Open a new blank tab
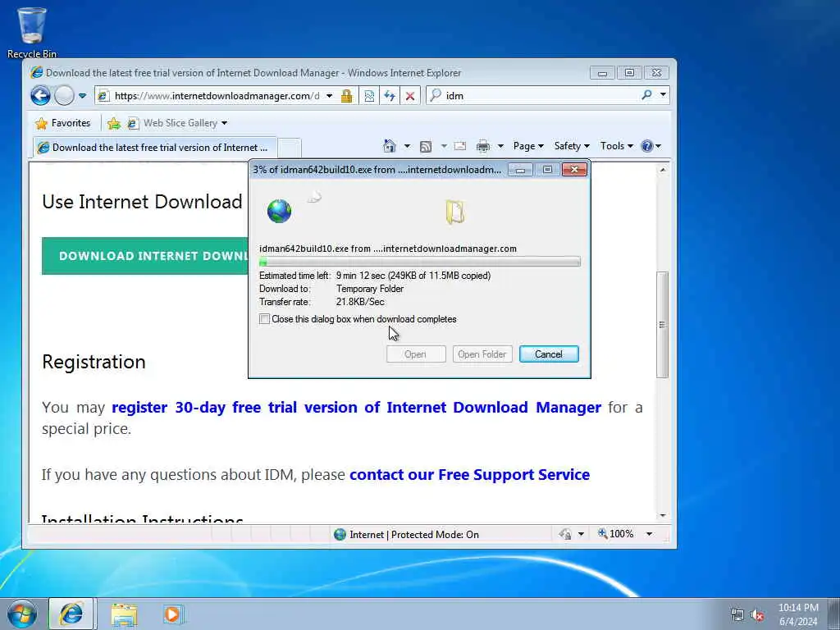This screenshot has height=630, width=840. tap(290, 148)
